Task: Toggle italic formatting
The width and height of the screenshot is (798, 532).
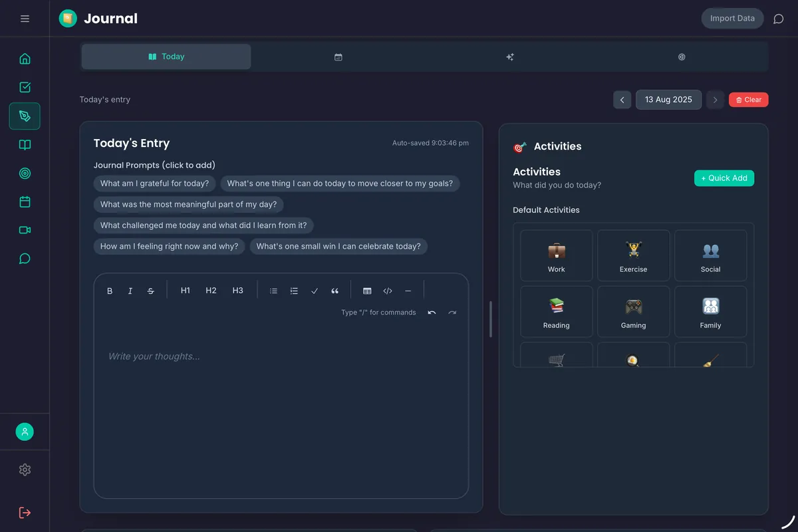Action: click(x=130, y=291)
